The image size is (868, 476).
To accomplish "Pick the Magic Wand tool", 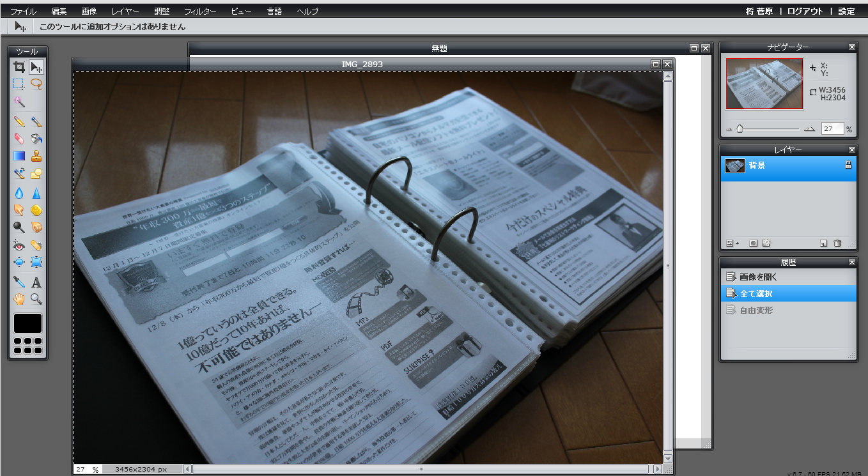I will click(19, 102).
